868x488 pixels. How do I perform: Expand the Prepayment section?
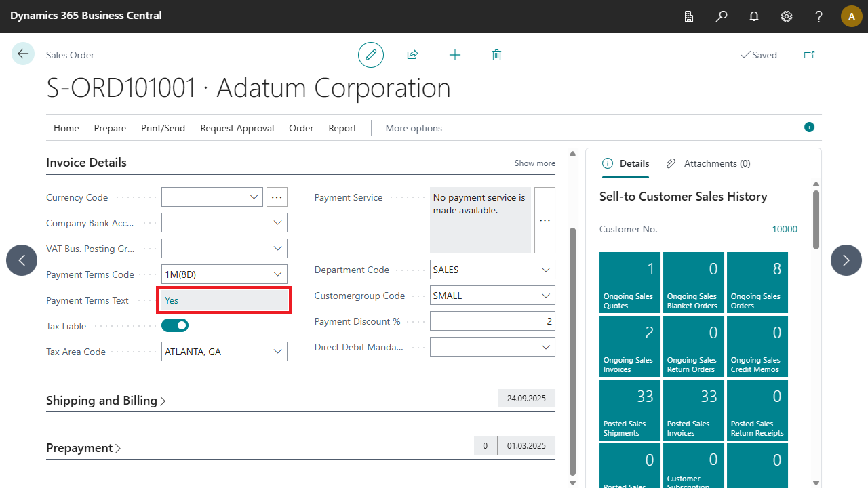point(83,448)
